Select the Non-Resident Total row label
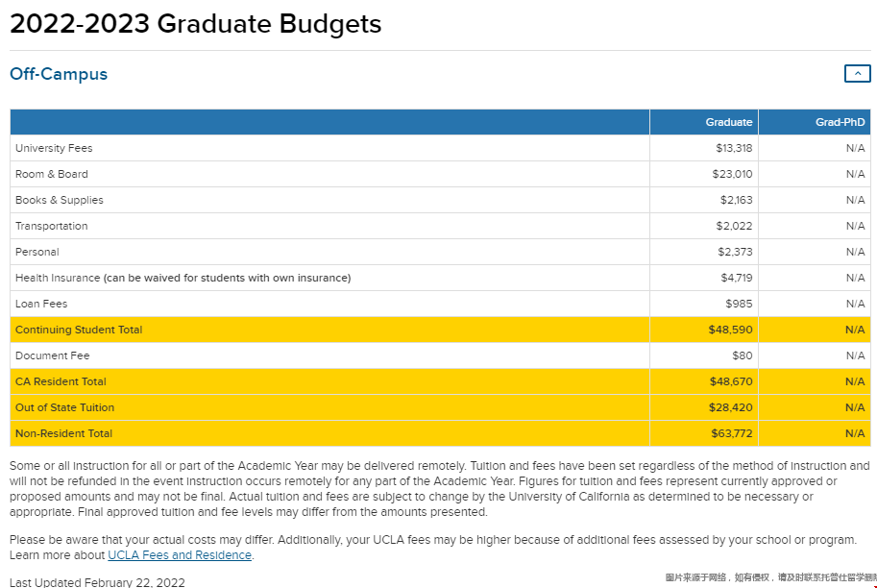Screen dimensions: 877x588 (x=63, y=433)
